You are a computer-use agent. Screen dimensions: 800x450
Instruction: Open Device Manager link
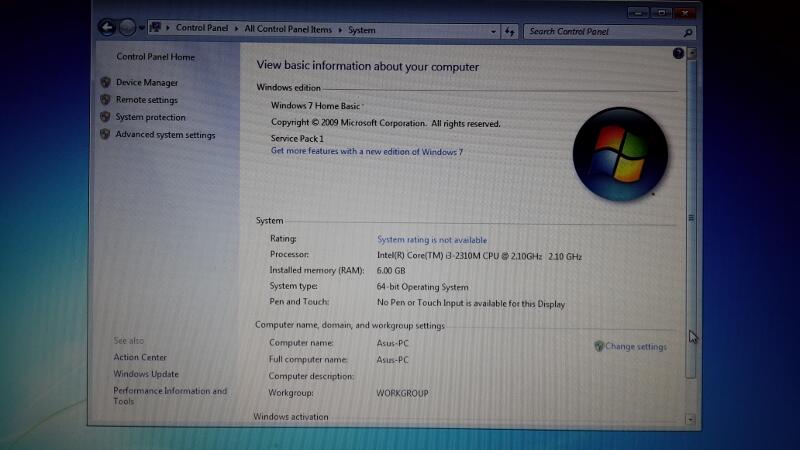coord(147,82)
